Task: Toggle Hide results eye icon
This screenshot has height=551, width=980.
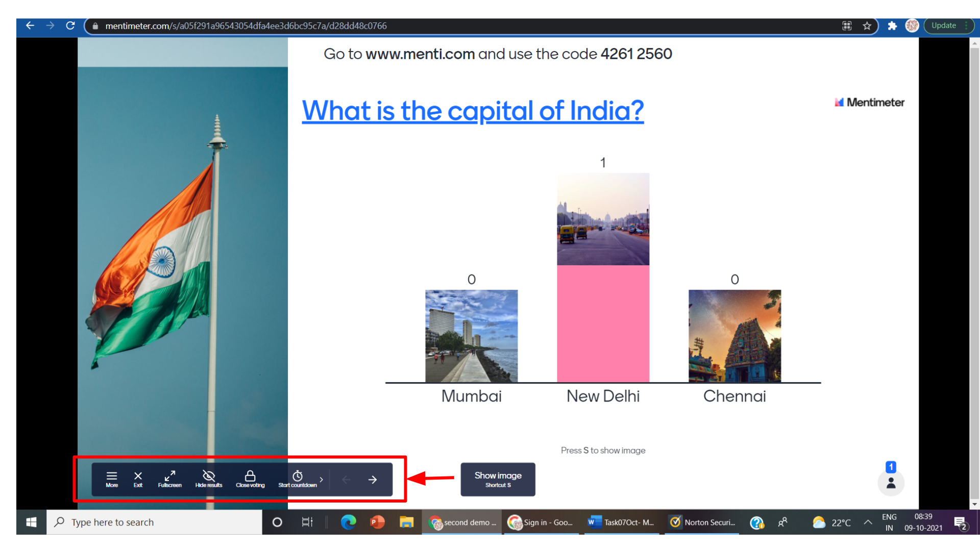Action: [x=208, y=479]
